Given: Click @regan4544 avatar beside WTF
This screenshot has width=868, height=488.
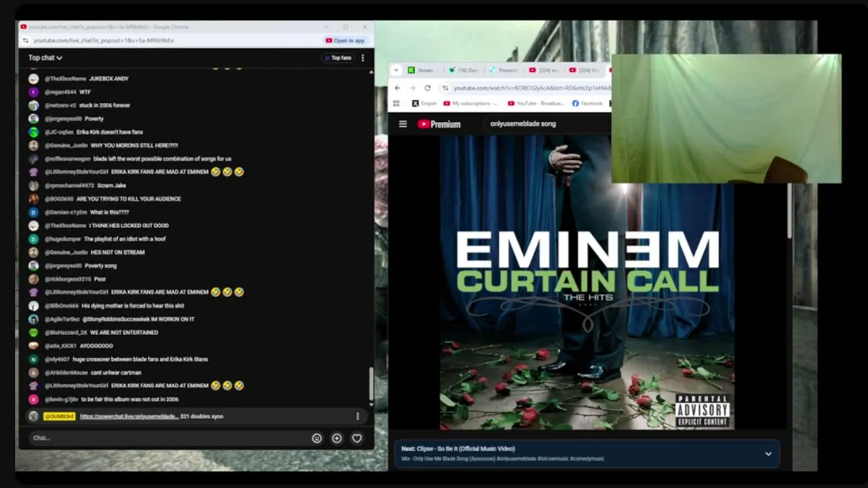Looking at the screenshot, I should (33, 92).
